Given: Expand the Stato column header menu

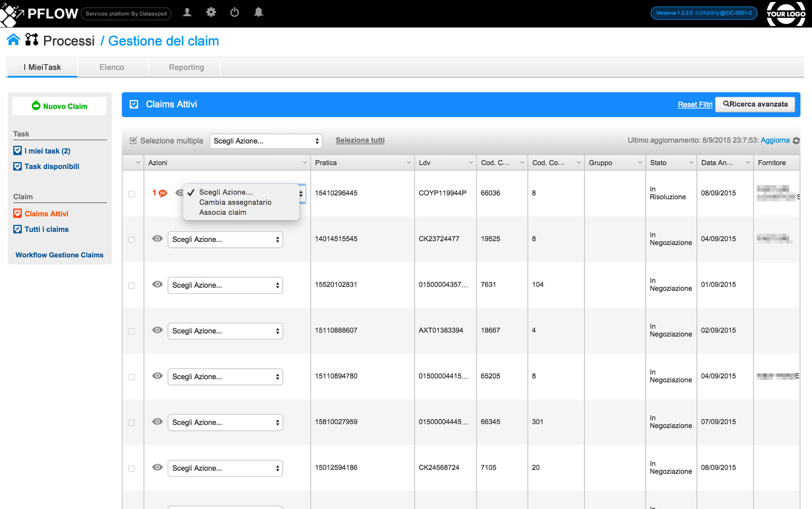Looking at the screenshot, I should [x=691, y=163].
